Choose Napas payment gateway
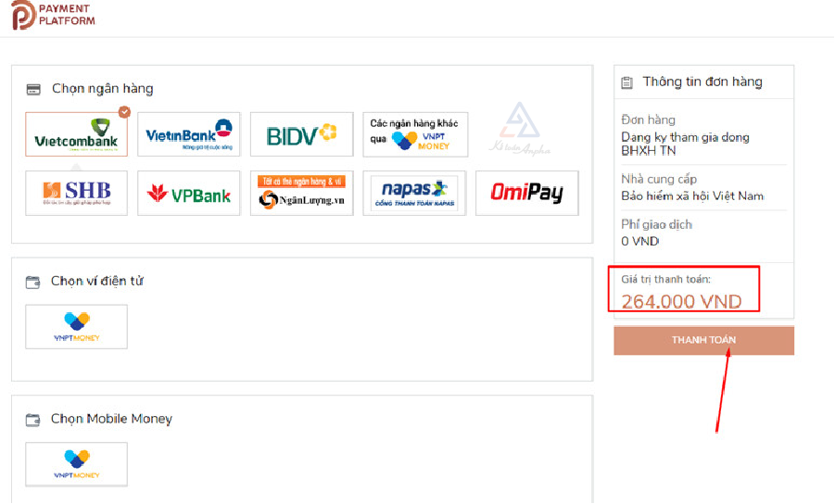Screen dimensions: 835x504 click(414, 193)
